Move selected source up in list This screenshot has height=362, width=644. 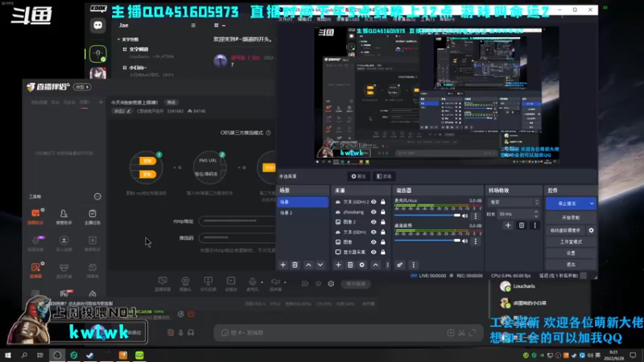point(375,265)
